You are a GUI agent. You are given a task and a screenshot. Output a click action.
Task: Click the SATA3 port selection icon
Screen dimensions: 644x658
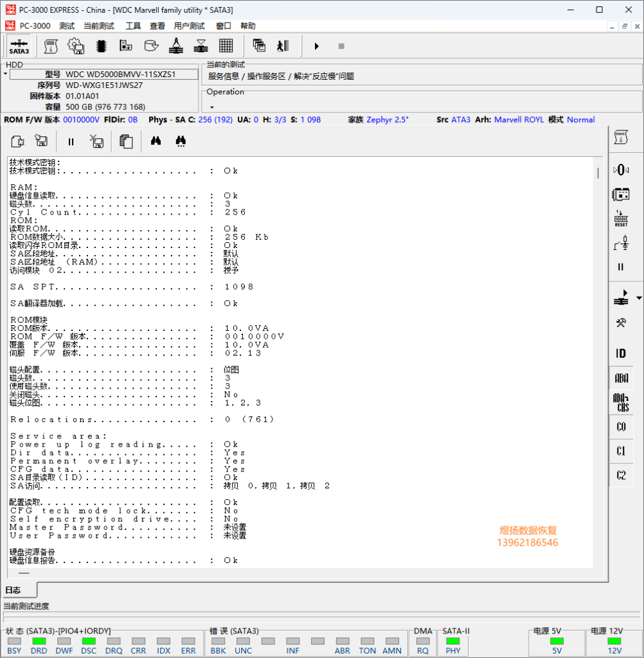(19, 46)
